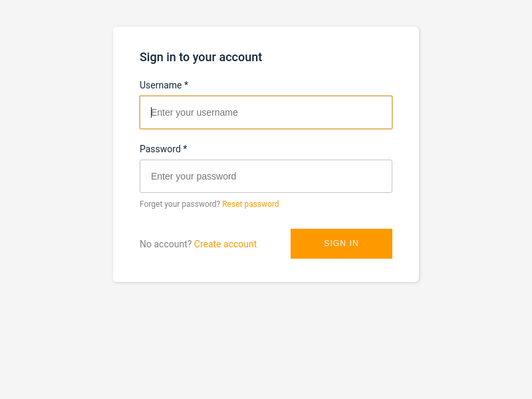Click the 'Enter your password' placeholder text

pyautogui.click(x=194, y=176)
